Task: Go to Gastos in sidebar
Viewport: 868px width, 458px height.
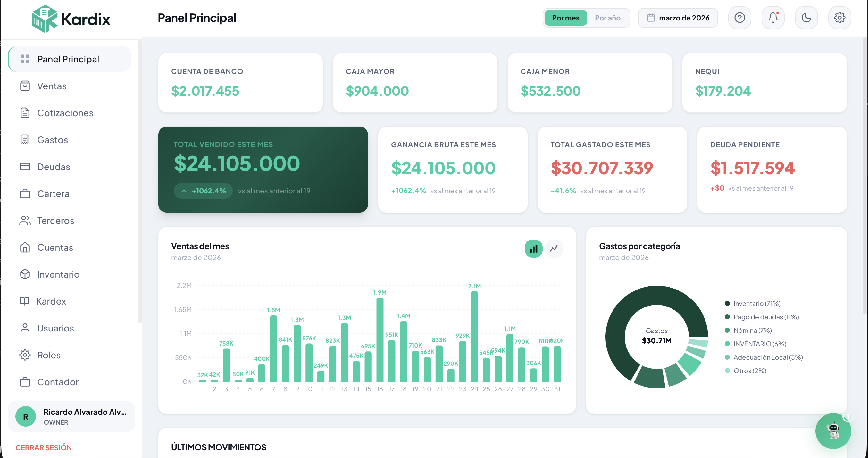Action: (70, 139)
